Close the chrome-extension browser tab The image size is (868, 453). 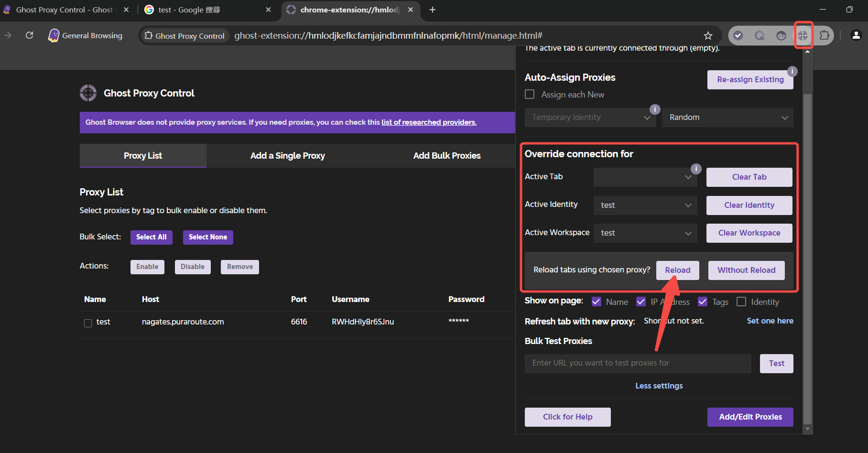411,10
